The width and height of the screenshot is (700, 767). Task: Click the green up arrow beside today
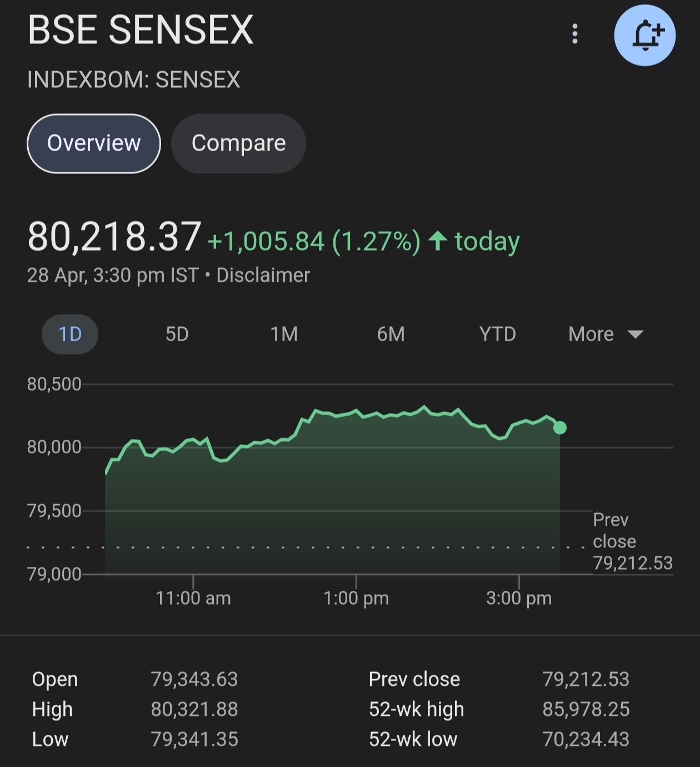click(x=438, y=241)
